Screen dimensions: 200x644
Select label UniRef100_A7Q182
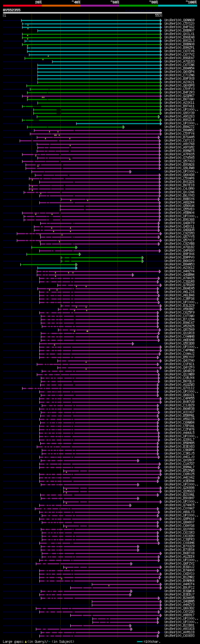pyautogui.click(x=179, y=247)
